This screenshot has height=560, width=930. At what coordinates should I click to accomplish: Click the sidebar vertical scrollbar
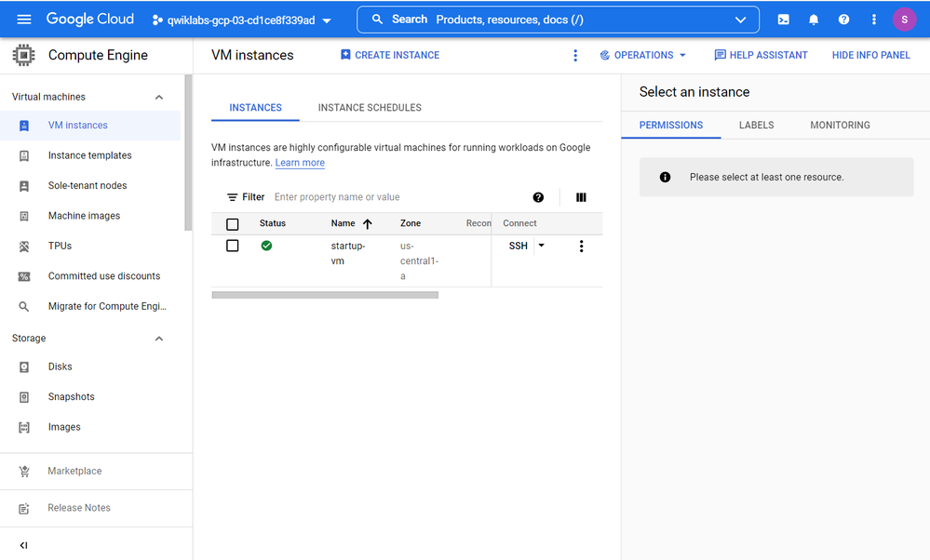[x=188, y=153]
